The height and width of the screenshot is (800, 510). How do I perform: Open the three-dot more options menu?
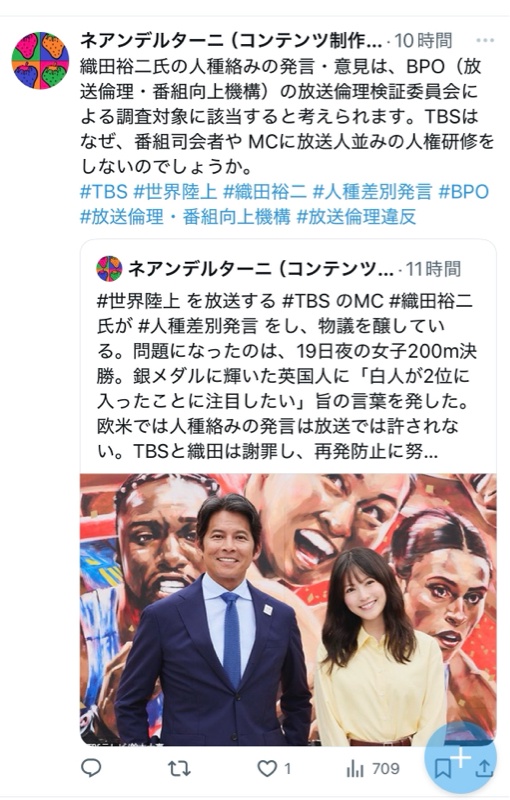(484, 40)
